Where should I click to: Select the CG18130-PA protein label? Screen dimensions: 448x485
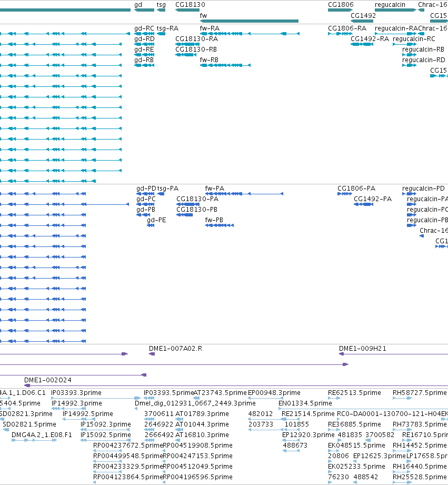[x=197, y=199]
